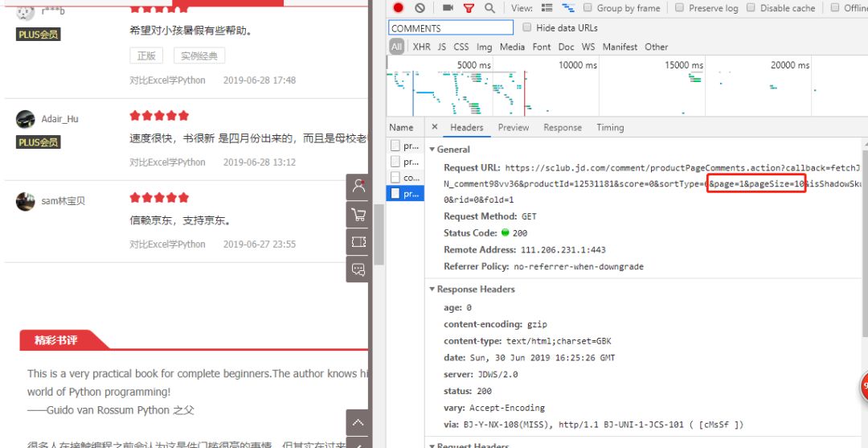Viewport: 868px width, 448px height.
Task: Click the red record network log button
Action: (398, 8)
